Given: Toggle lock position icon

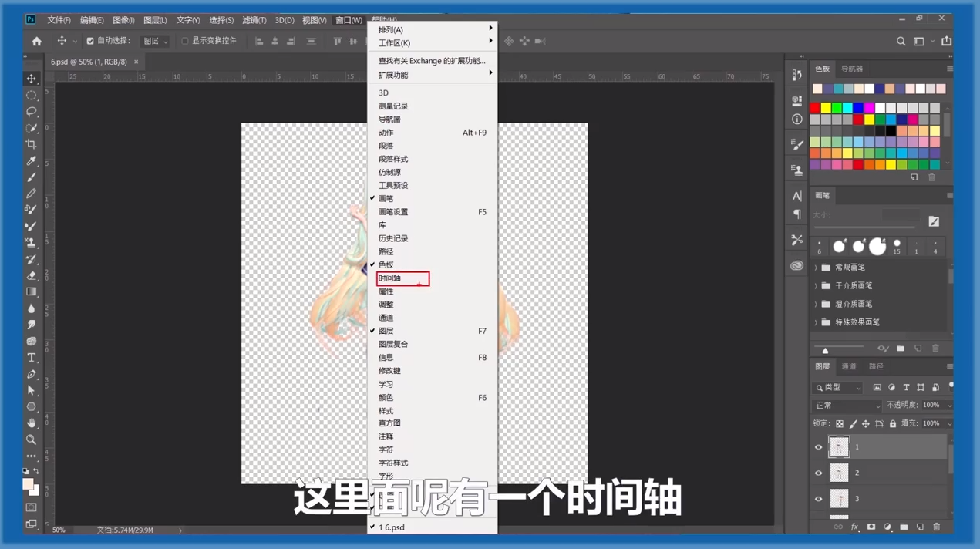Looking at the screenshot, I should pos(866,424).
